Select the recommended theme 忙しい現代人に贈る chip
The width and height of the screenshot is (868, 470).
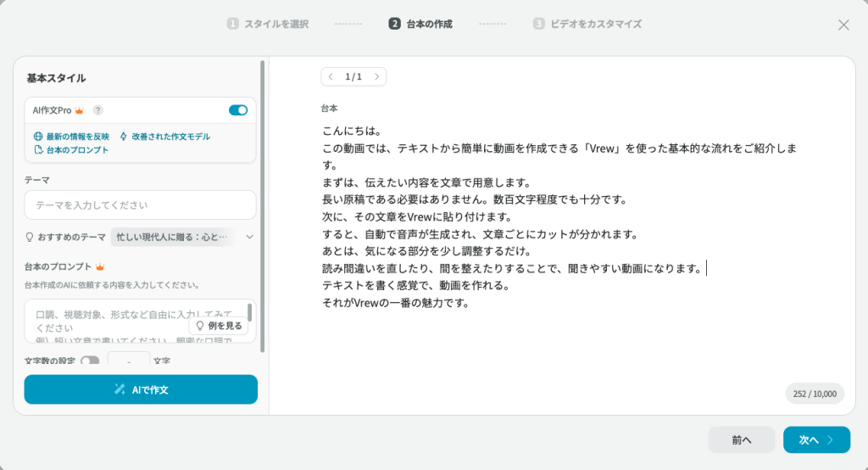tap(172, 238)
